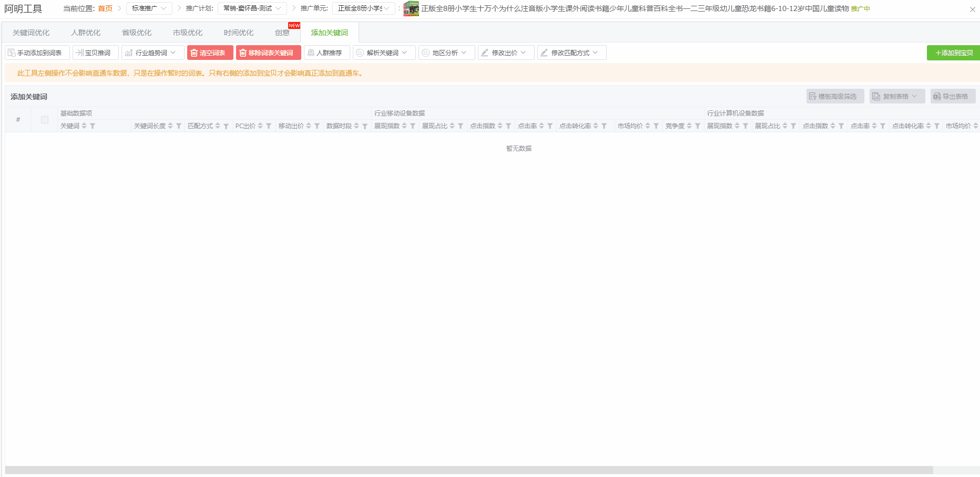
Task: Click the red 移除词表关键词 button
Action: (269, 53)
